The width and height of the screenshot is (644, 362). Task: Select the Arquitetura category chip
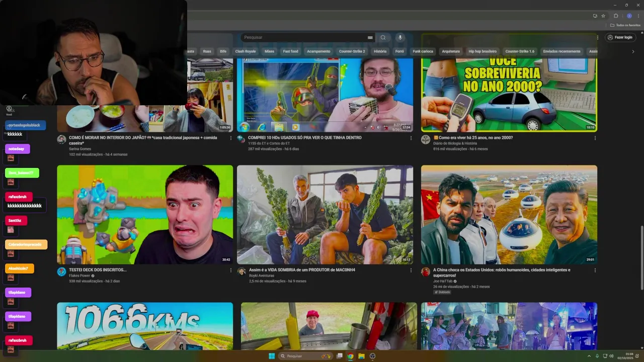click(x=451, y=51)
